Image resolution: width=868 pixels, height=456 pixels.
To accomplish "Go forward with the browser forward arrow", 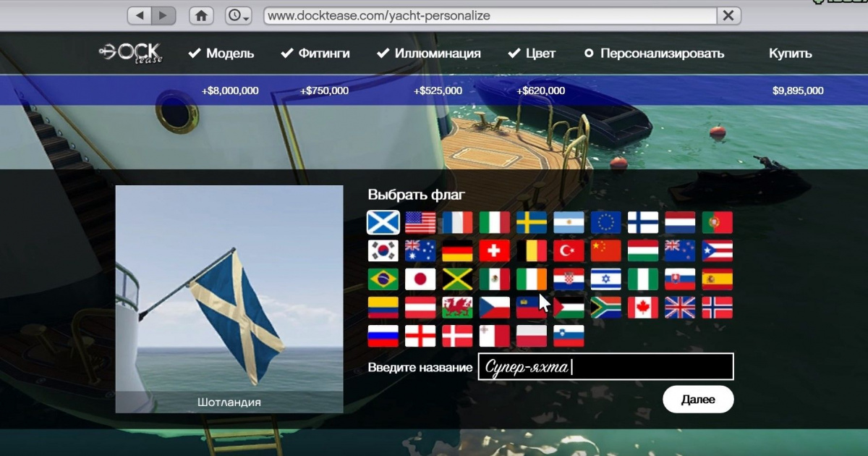I will tap(163, 15).
